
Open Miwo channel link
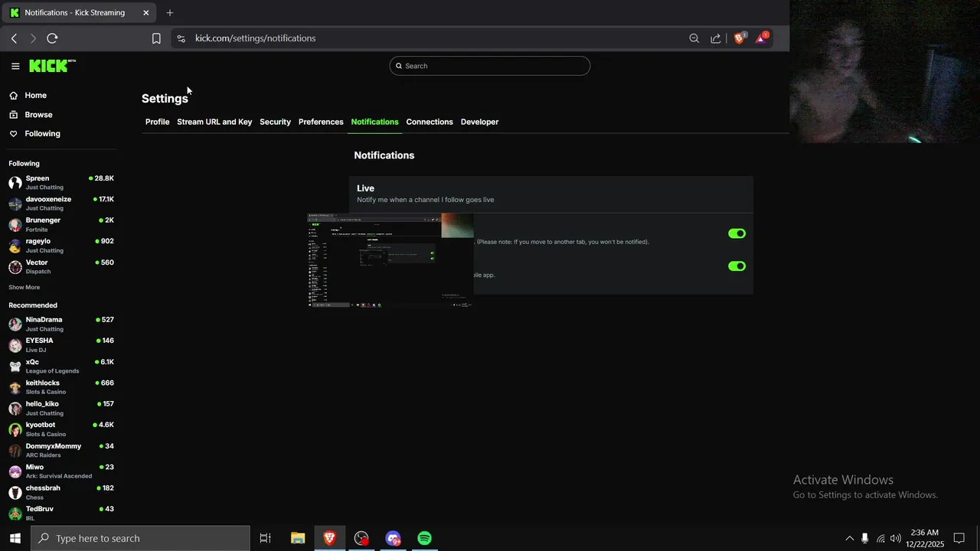61,471
